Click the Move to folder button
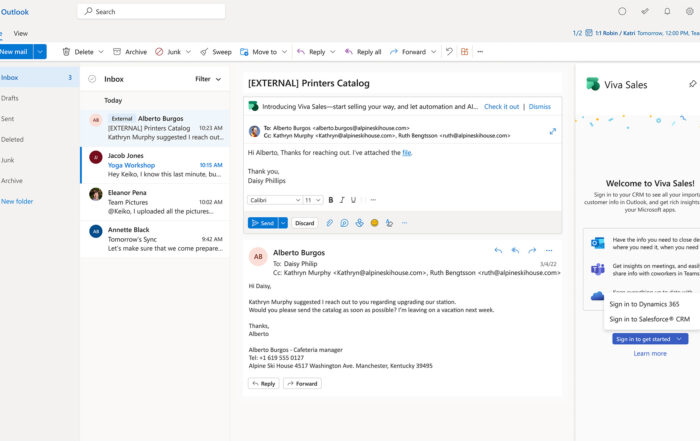The height and width of the screenshot is (441, 700). (258, 52)
